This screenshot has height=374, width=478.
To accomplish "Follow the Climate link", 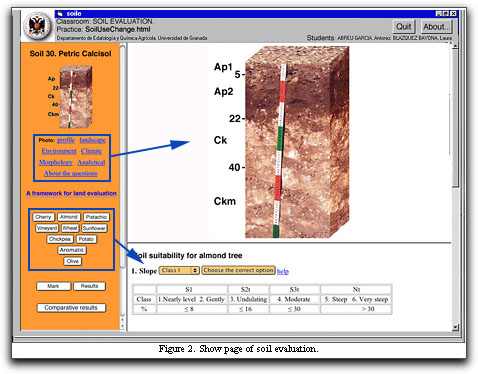I will [91, 151].
